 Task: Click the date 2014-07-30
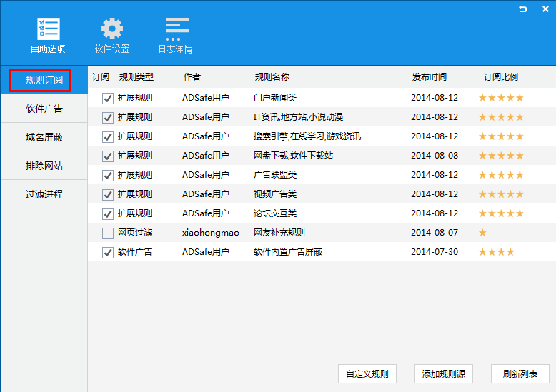coord(435,251)
